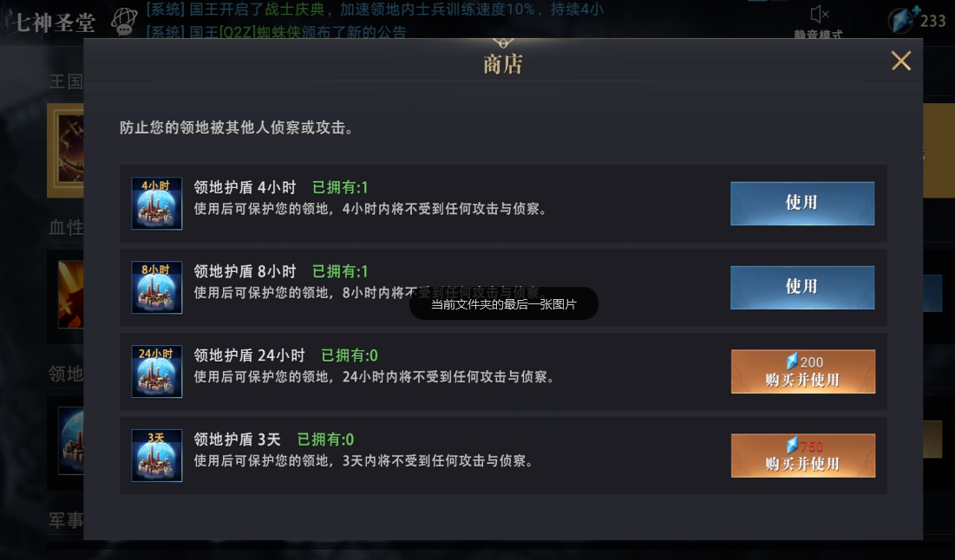The height and width of the screenshot is (560, 955).
Task: Click the 8-hour territory shield icon
Action: point(156,287)
